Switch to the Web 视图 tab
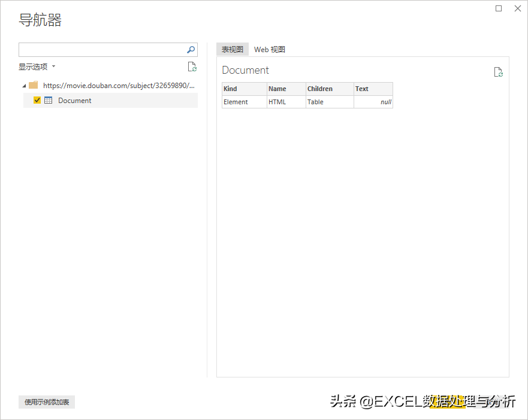 [x=269, y=50]
